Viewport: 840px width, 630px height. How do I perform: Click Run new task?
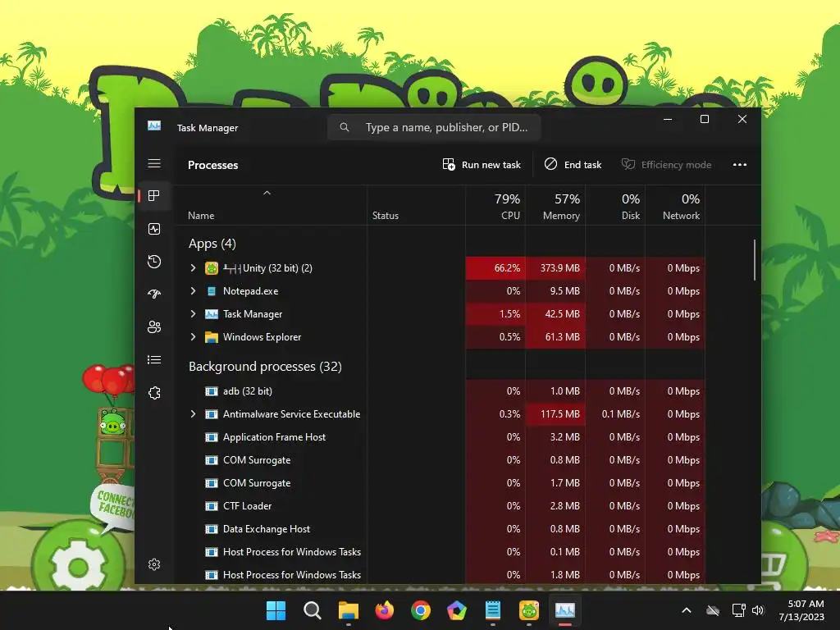tap(482, 164)
